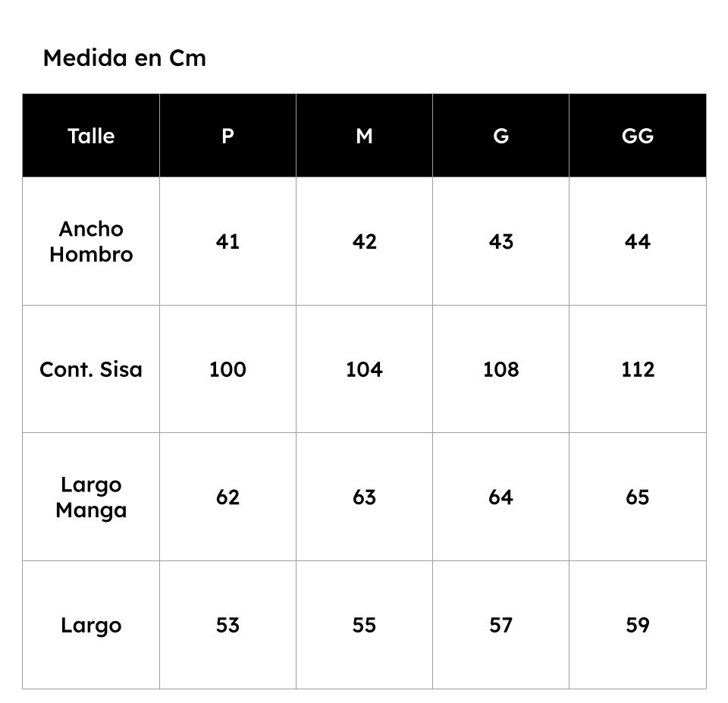Select Largo value 53 for size P
This screenshot has height=703, width=728.
(x=227, y=625)
